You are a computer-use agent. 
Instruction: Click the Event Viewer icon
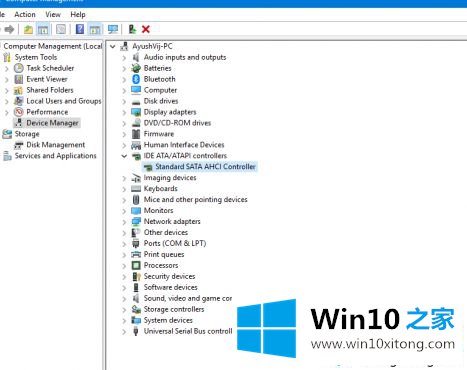coord(19,79)
